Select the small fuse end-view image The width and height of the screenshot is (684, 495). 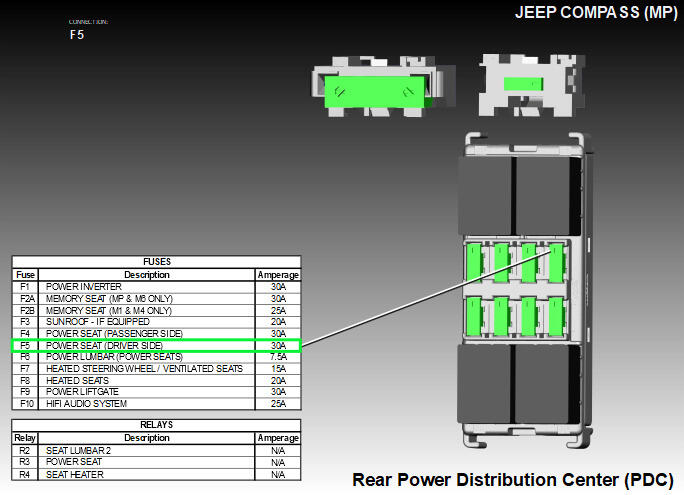[532, 85]
